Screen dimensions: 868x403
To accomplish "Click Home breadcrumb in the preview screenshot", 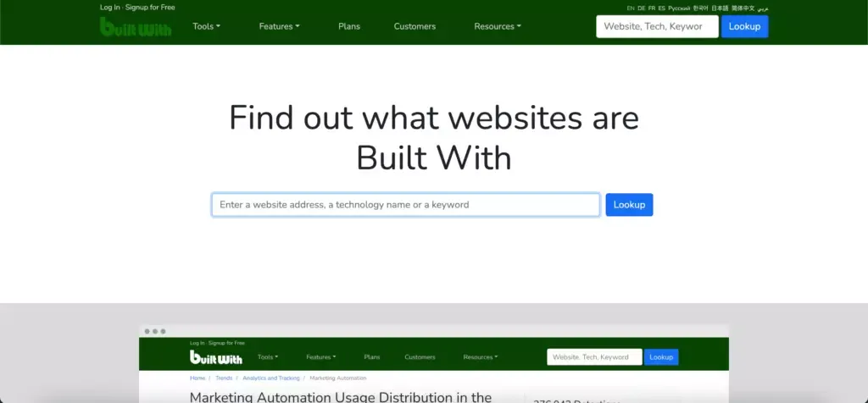I will (x=198, y=378).
